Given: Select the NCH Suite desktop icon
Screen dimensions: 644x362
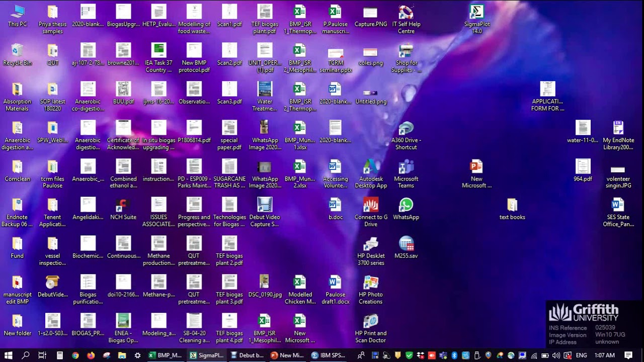Looking at the screenshot, I should tap(123, 209).
